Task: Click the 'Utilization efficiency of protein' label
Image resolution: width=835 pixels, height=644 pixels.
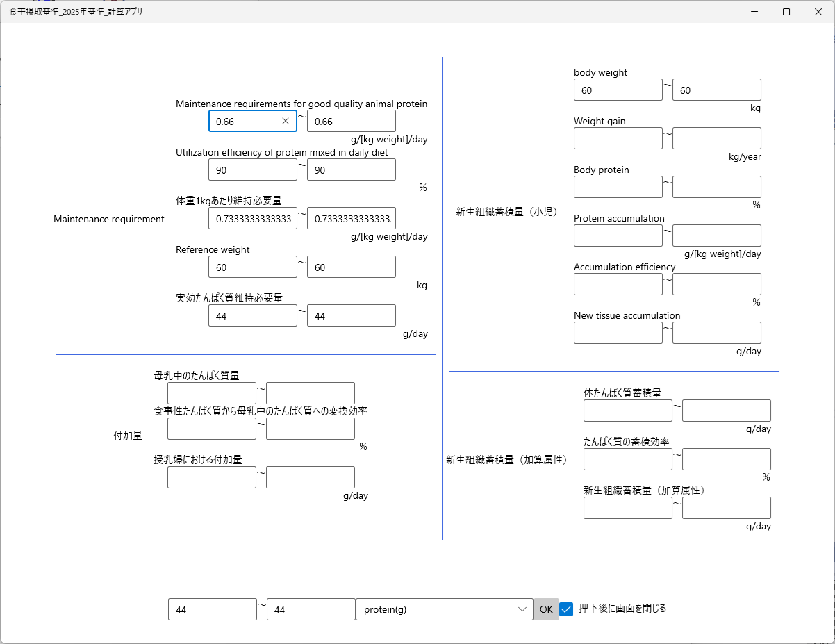Action: pos(282,152)
